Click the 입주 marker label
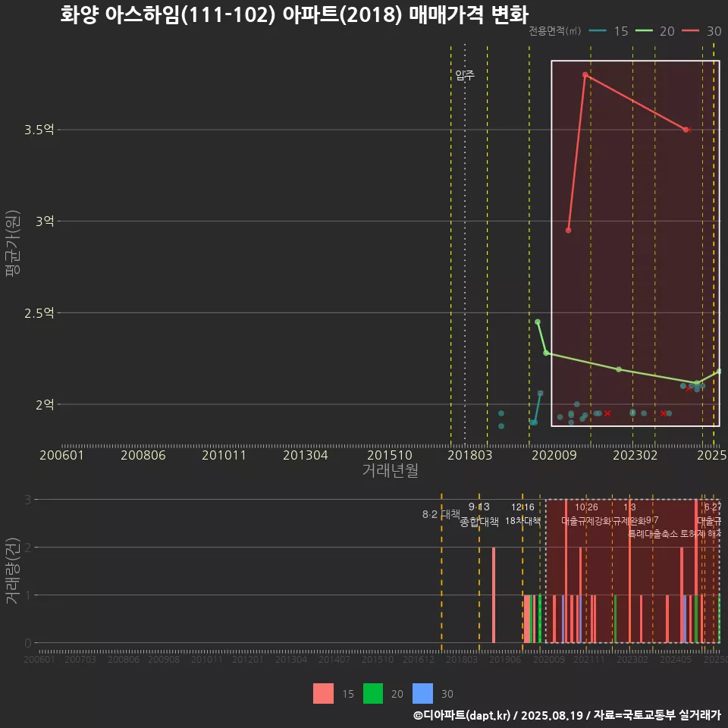728x728 pixels. click(x=465, y=75)
